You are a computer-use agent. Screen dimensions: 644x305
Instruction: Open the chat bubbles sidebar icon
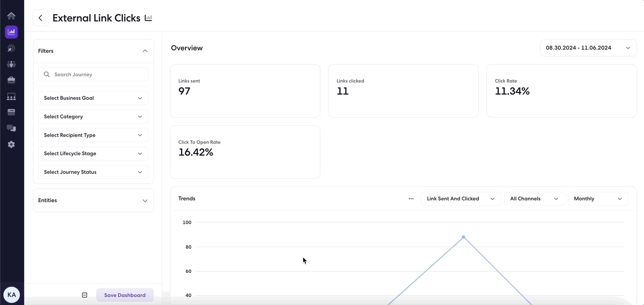[x=11, y=128]
